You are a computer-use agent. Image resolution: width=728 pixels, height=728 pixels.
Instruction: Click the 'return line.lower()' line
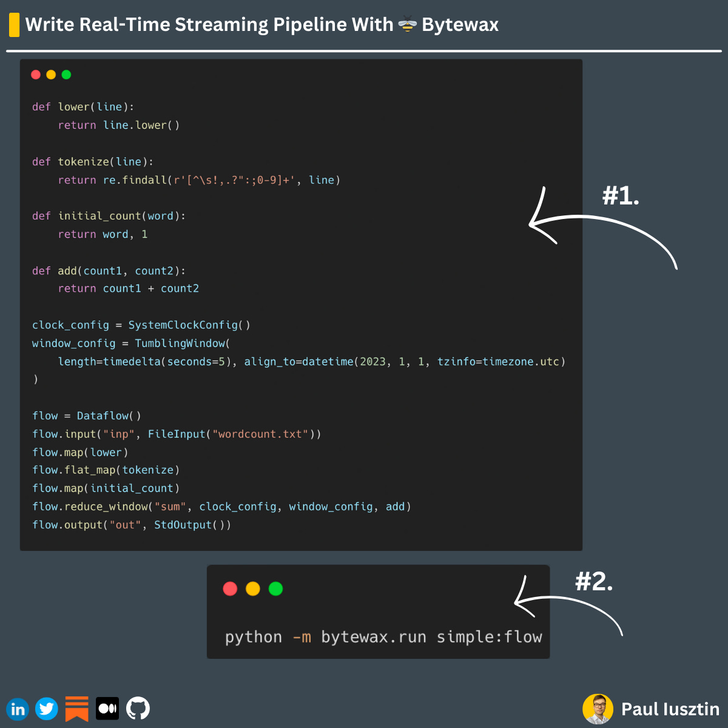pos(119,125)
